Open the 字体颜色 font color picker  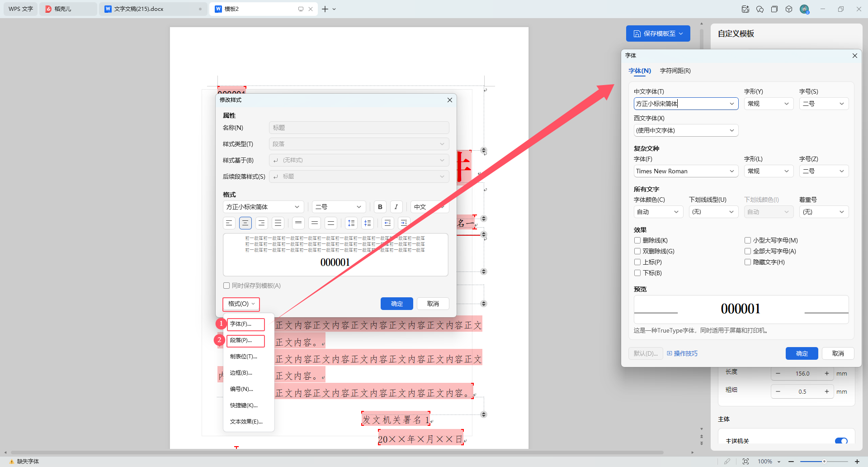point(658,212)
